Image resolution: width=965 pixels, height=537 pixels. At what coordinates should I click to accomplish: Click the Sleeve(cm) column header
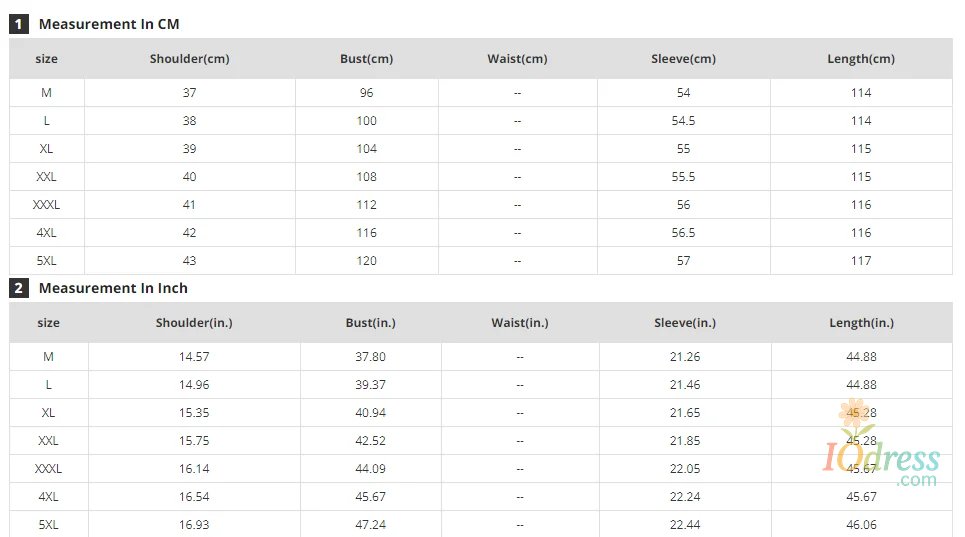point(684,59)
